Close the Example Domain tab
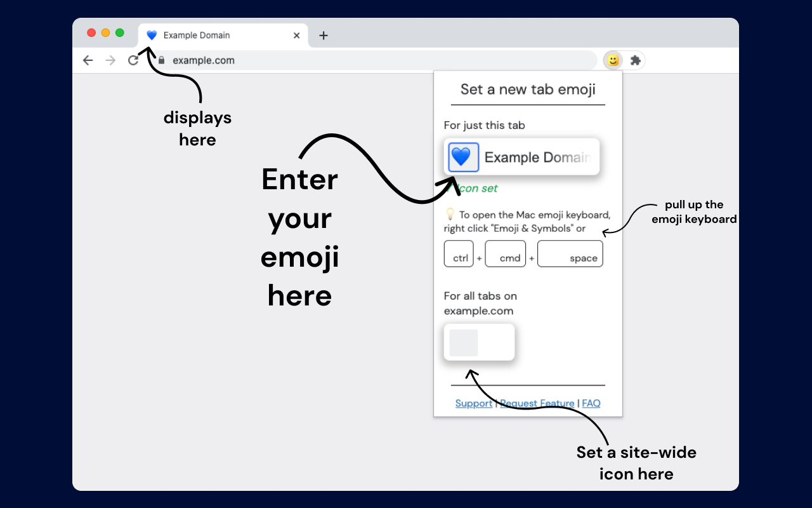The height and width of the screenshot is (508, 812). tap(296, 36)
